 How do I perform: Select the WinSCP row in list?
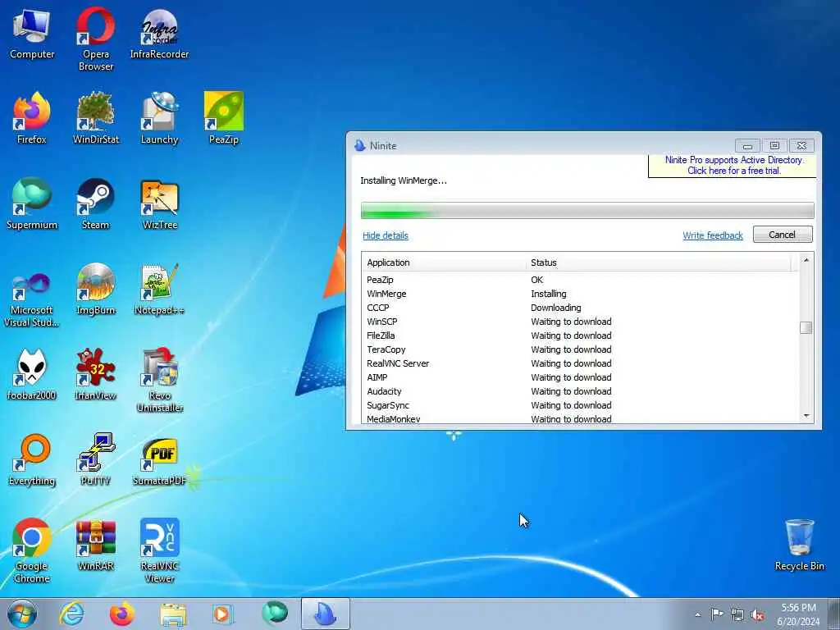(580, 322)
